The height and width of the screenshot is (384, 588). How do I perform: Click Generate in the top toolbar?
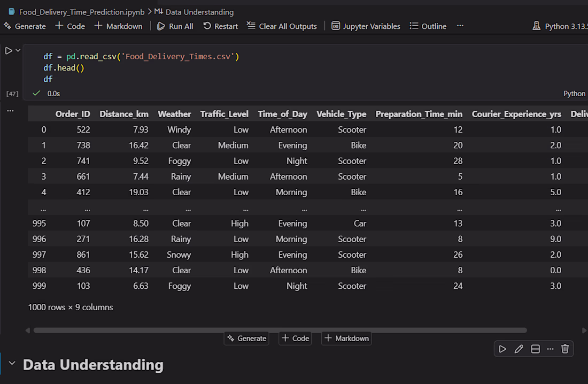[x=25, y=26]
